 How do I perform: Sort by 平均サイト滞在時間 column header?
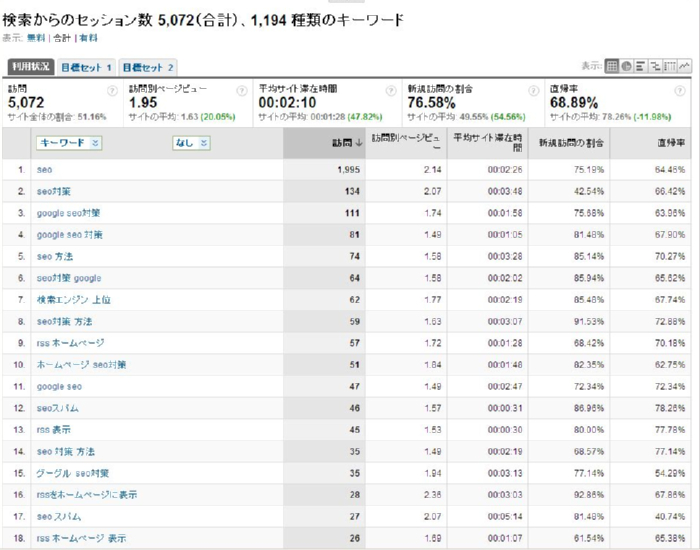(488, 143)
